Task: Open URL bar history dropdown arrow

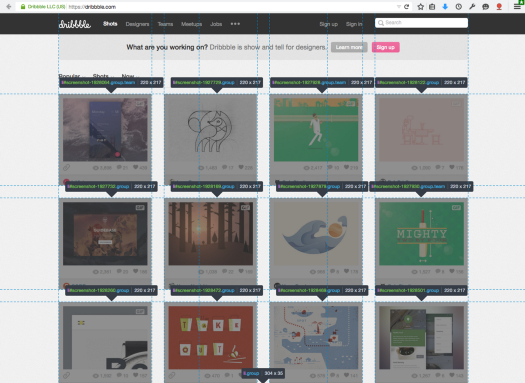Action: coord(398,7)
